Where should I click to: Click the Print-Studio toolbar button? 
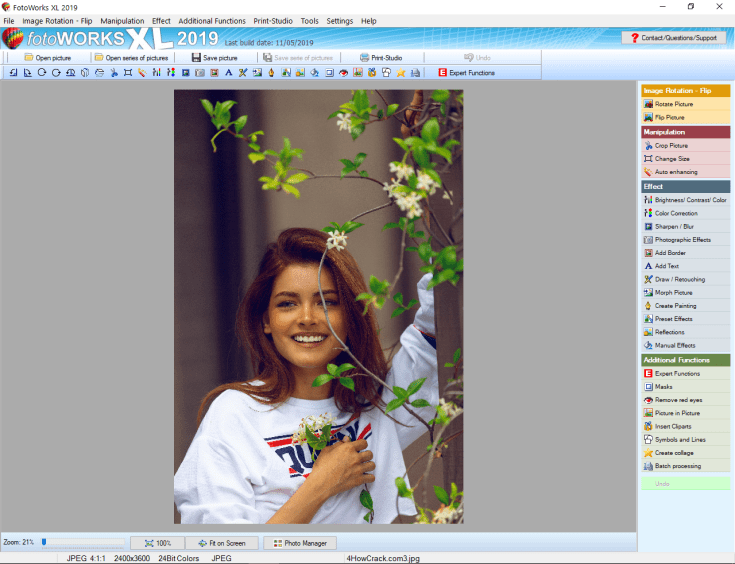[381, 58]
